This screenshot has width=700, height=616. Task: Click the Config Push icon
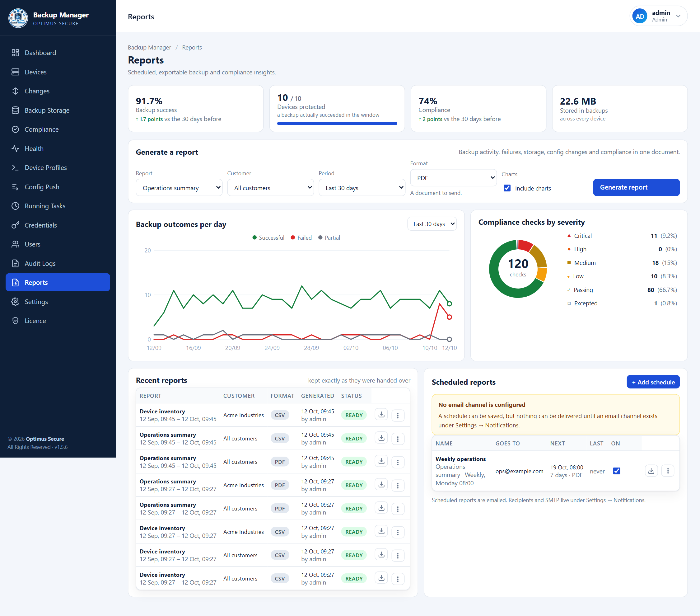pos(16,187)
